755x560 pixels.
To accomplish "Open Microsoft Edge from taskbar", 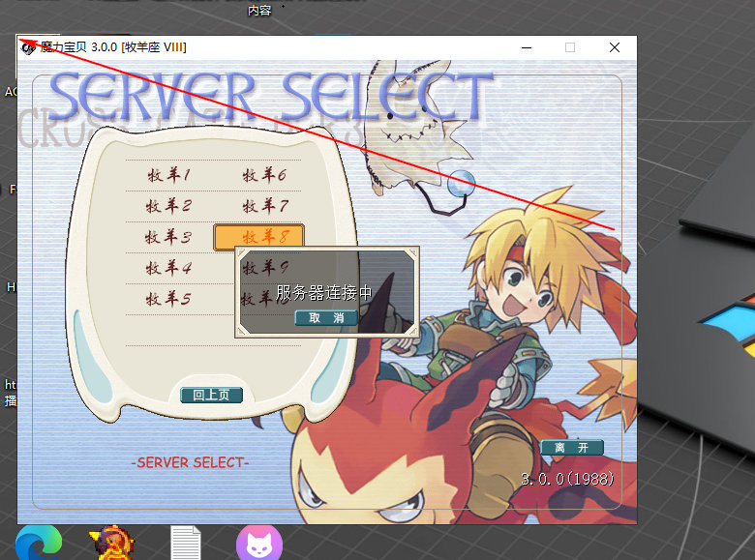I will coord(39,544).
